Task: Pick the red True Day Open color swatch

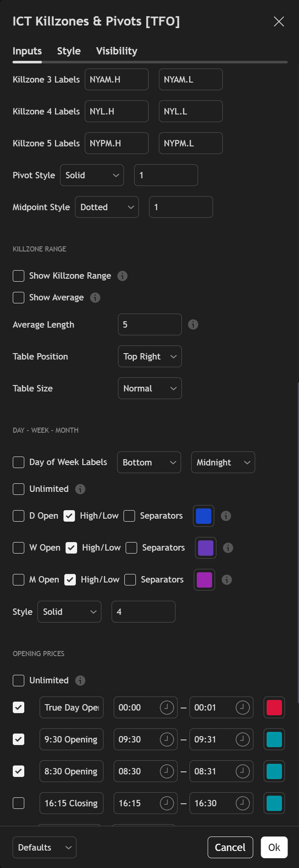Action: (x=274, y=707)
